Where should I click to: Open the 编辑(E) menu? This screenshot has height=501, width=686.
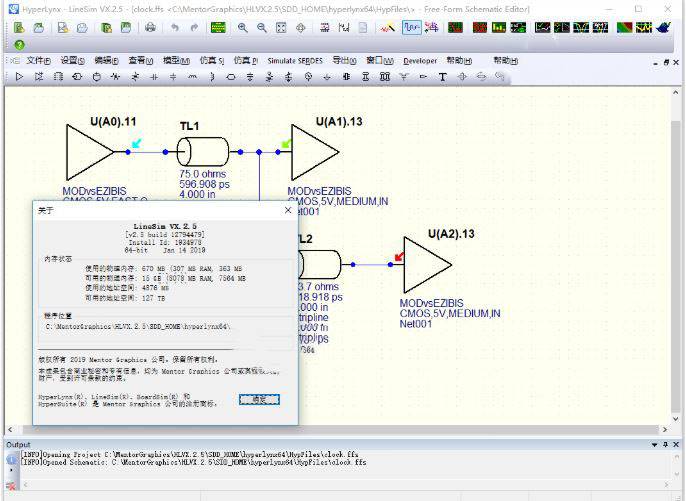(106, 61)
